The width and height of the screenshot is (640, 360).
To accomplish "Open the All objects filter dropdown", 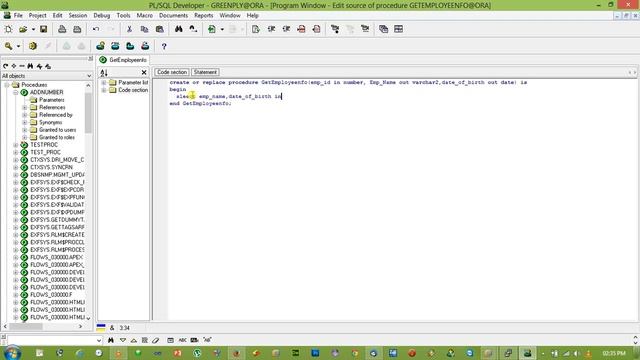I will [89, 76].
